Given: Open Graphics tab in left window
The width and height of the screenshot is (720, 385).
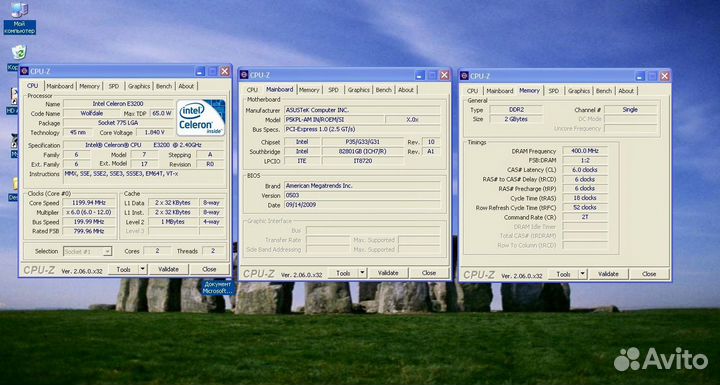Looking at the screenshot, I should point(139,86).
